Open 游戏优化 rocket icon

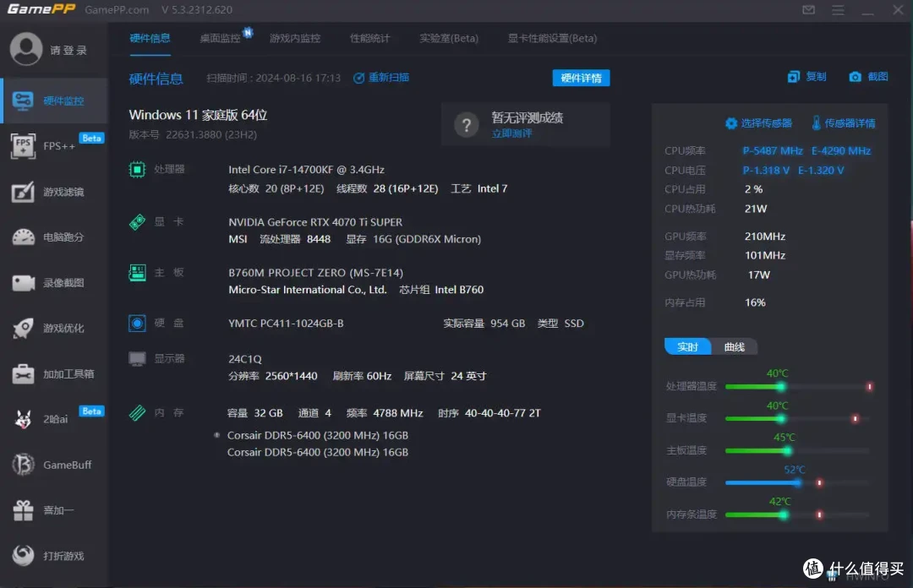(24, 328)
